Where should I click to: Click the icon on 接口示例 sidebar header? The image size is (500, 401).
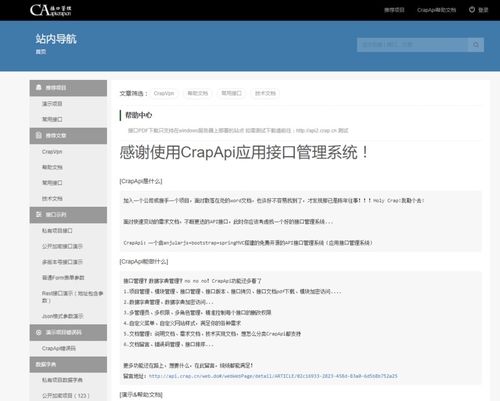point(39,214)
